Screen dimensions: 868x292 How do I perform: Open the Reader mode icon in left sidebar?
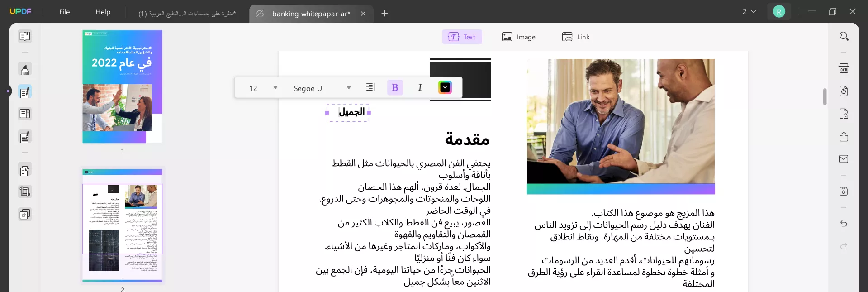(25, 36)
